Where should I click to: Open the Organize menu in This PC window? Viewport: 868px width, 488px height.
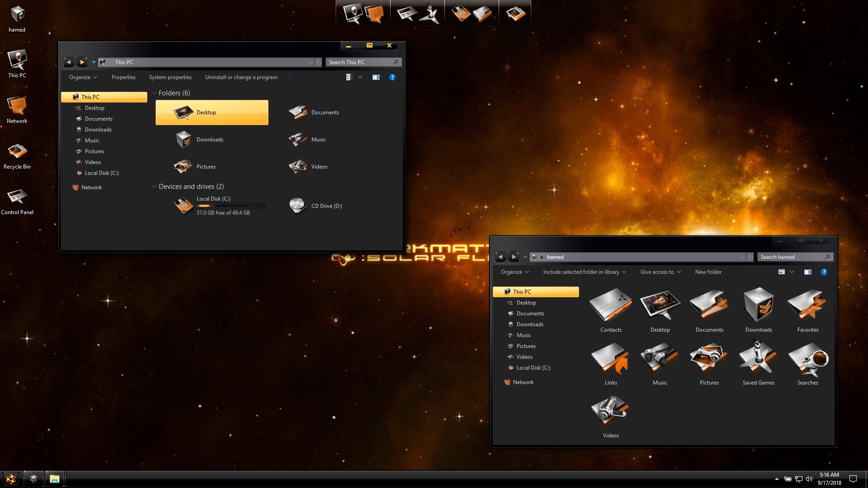(83, 77)
